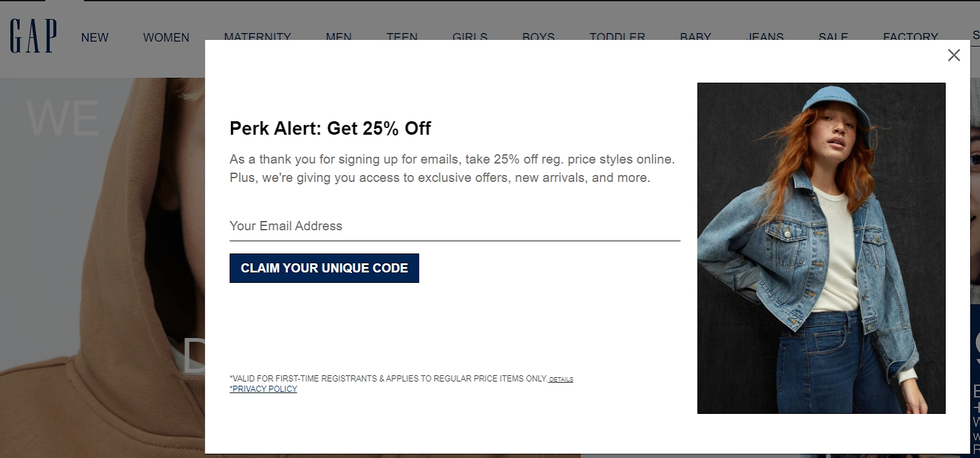Click SALE in the navigation bar
980x458 pixels.
tap(833, 36)
